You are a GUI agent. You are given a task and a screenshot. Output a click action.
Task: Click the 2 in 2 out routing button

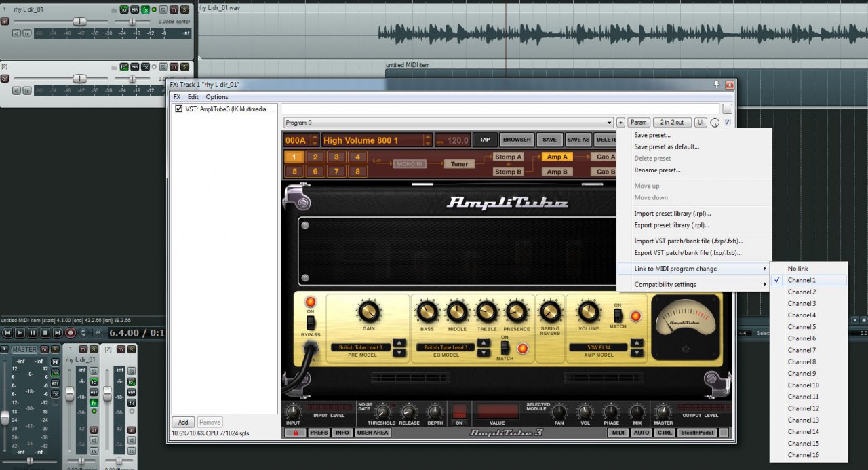(671, 123)
